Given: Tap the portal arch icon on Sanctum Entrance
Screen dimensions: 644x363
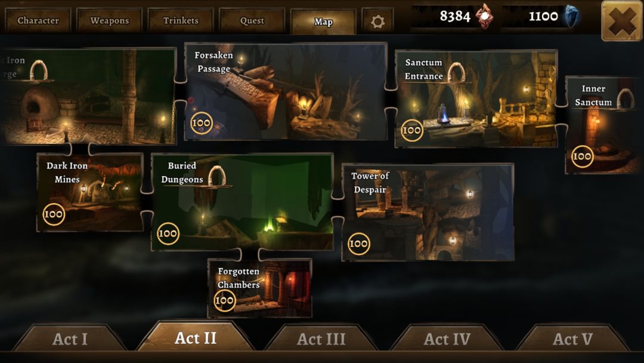Looking at the screenshot, I should (x=456, y=72).
